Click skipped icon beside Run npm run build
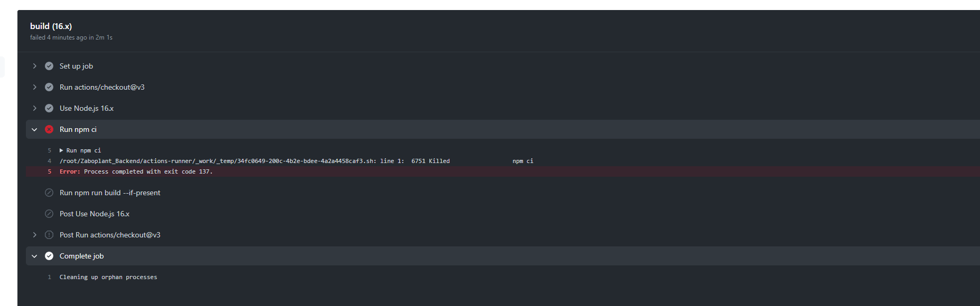The width and height of the screenshot is (980, 306). pos(49,193)
